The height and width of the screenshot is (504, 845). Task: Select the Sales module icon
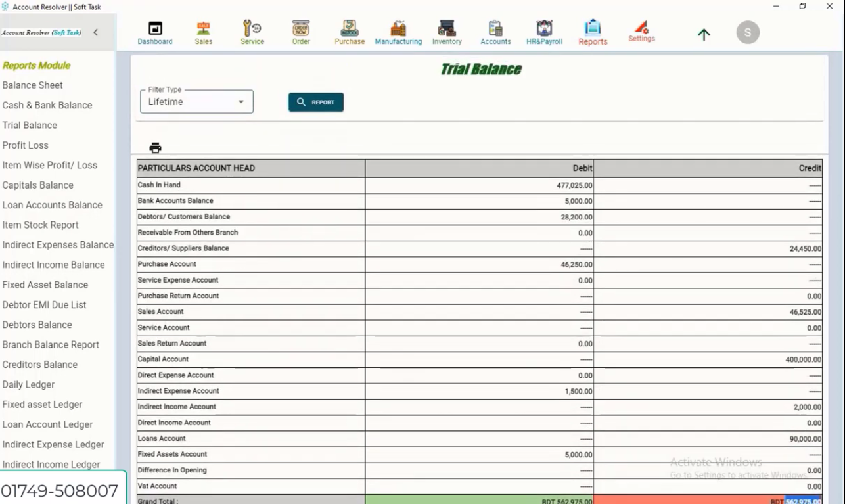(203, 31)
